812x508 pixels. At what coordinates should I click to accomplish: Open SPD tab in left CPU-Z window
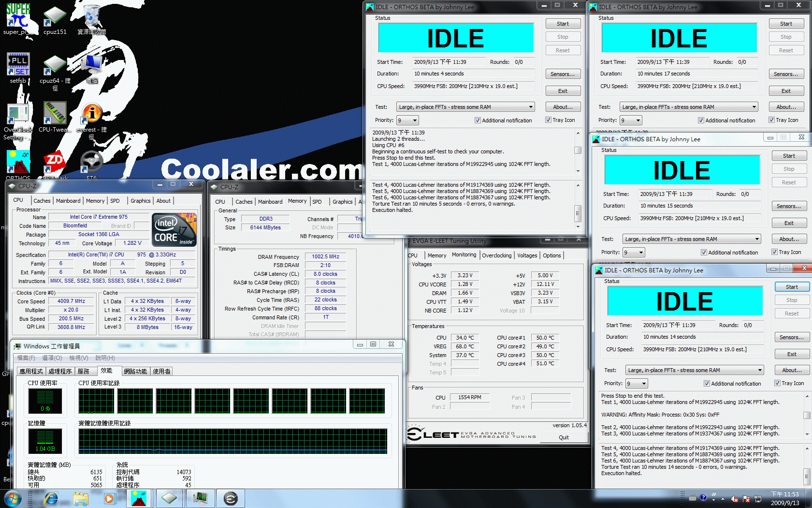[x=115, y=201]
